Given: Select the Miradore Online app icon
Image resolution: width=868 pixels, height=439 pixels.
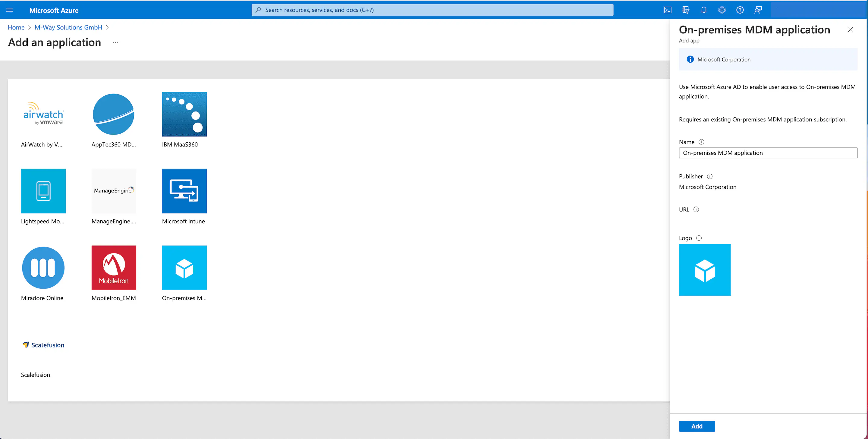Looking at the screenshot, I should [x=43, y=268].
